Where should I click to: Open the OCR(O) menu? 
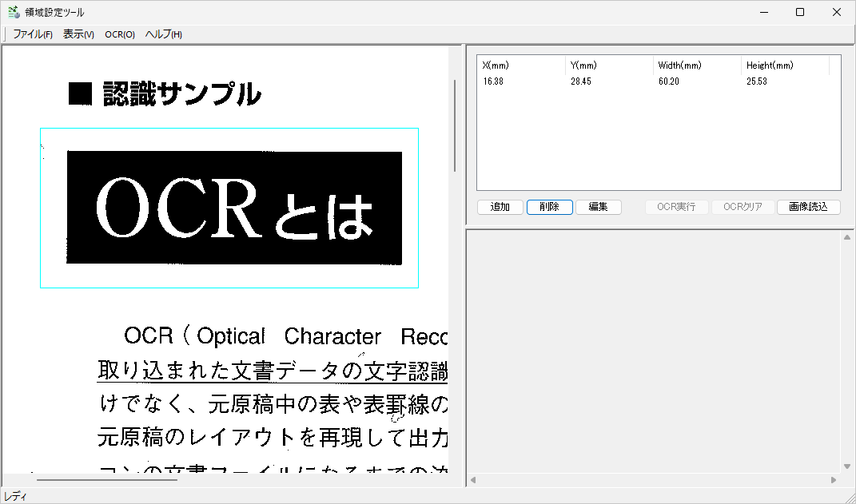119,34
